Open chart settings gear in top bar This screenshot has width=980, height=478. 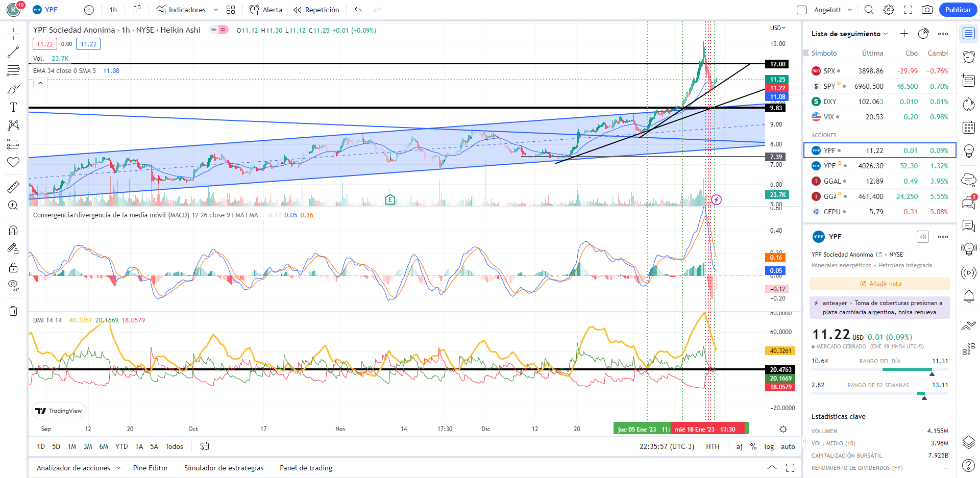click(889, 10)
